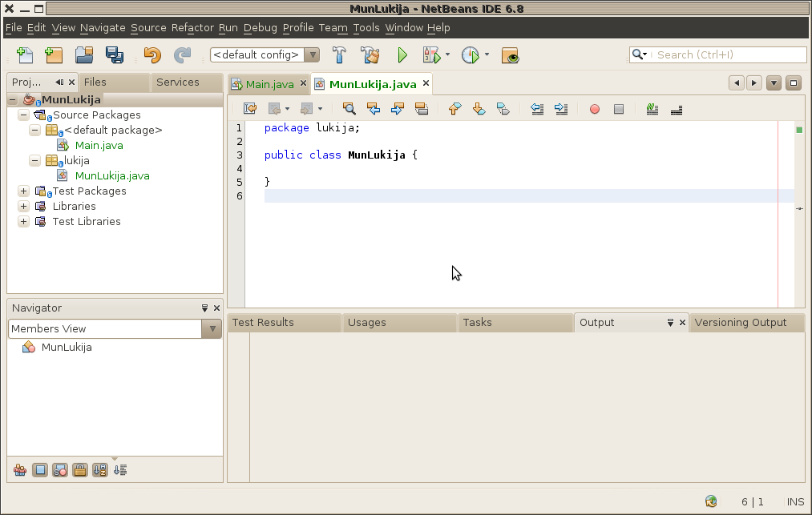
Task: Toggle Highlight Search editor button
Action: (422, 109)
